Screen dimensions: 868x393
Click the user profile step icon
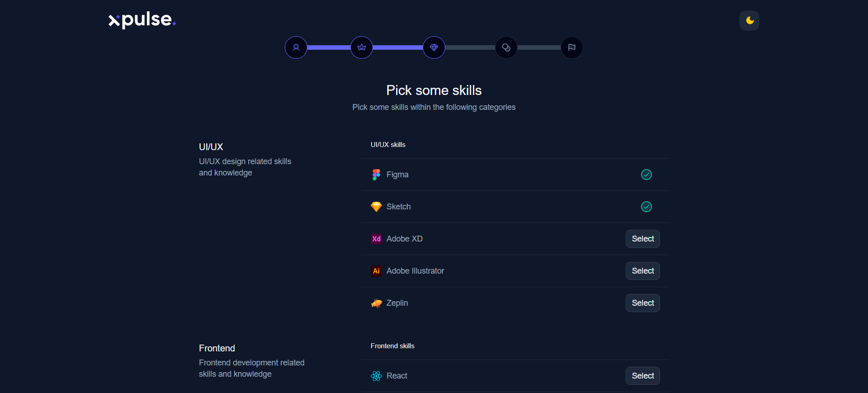296,47
